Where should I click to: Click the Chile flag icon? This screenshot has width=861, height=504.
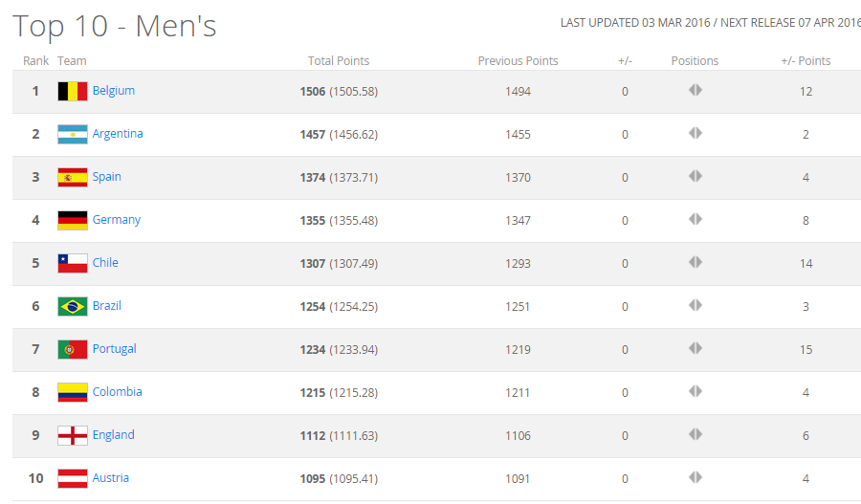73,264
